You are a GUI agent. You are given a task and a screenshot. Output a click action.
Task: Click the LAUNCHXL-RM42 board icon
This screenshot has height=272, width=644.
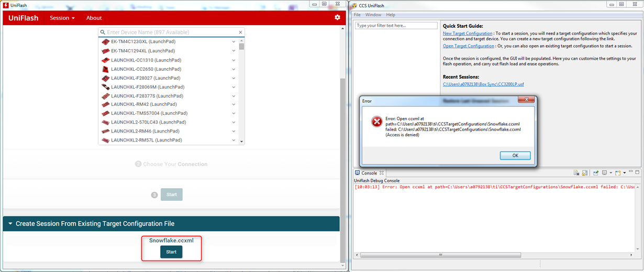pyautogui.click(x=106, y=104)
